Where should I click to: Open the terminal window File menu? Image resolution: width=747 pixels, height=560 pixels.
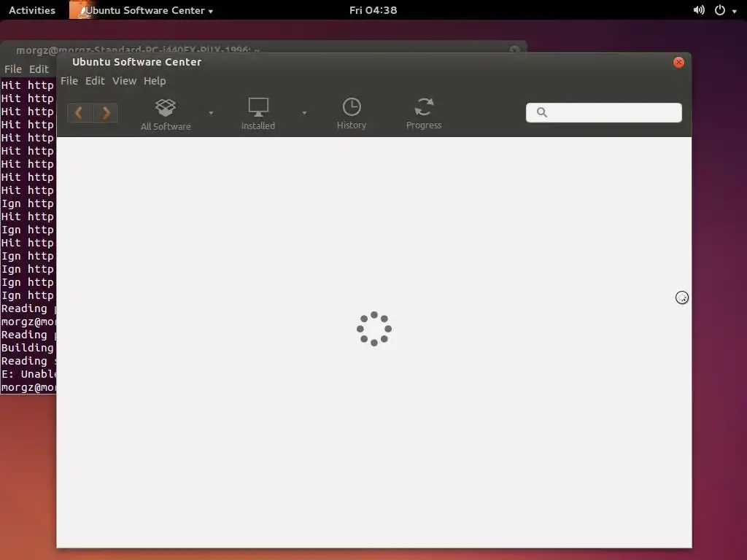point(13,69)
